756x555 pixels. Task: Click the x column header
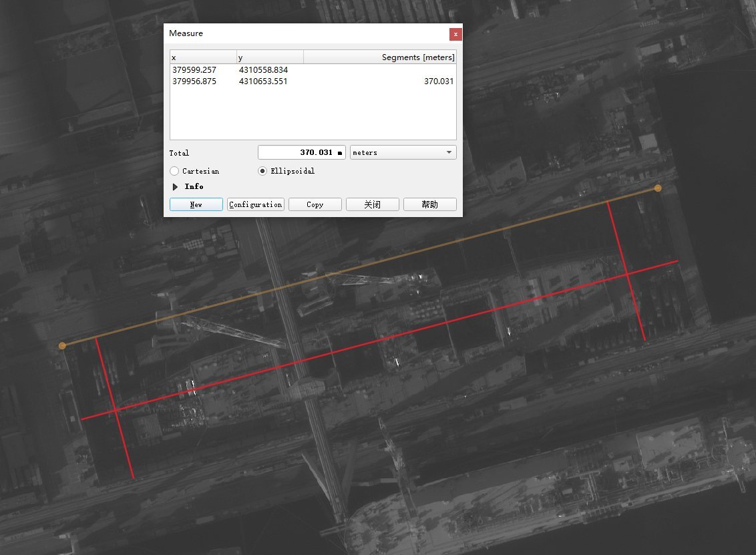tap(203, 57)
